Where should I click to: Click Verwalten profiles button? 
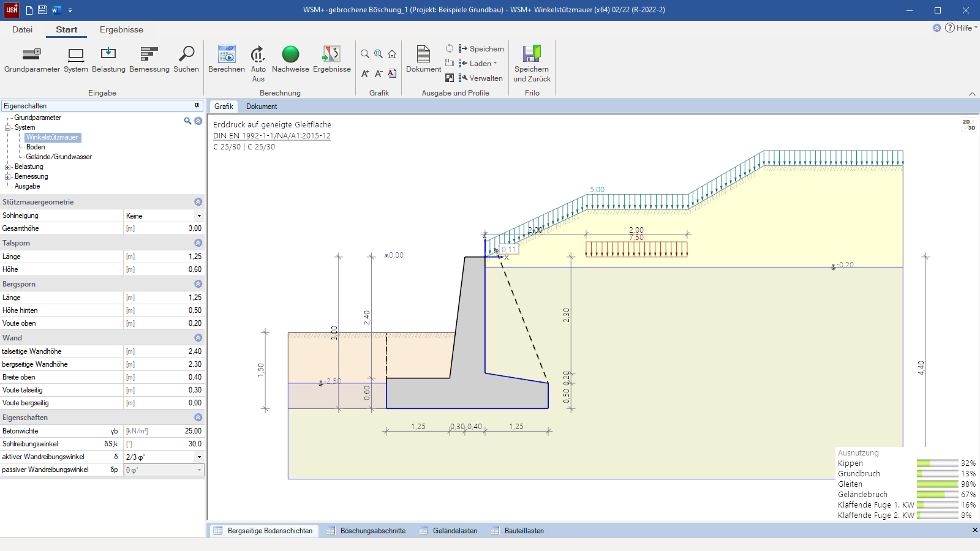[481, 78]
